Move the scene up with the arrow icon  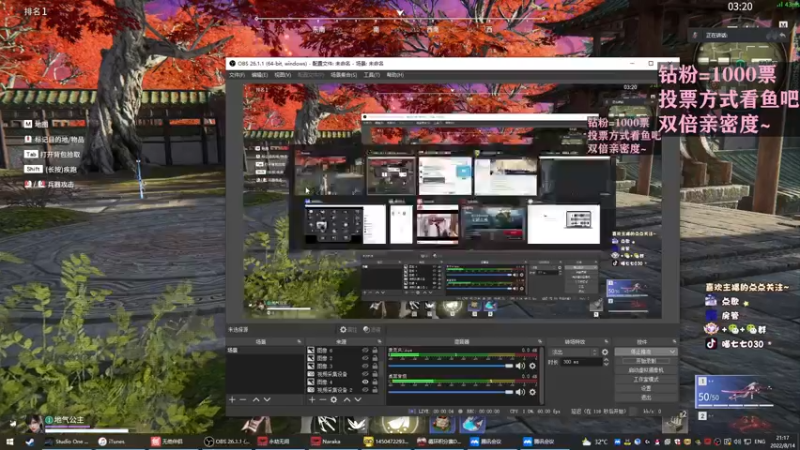click(256, 399)
